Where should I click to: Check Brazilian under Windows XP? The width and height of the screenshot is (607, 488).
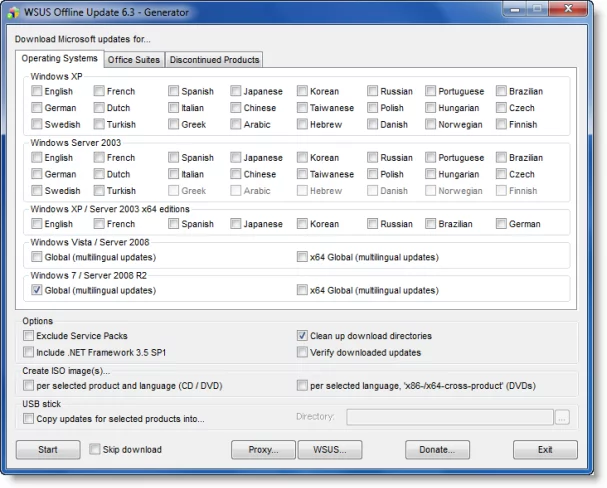coord(501,91)
